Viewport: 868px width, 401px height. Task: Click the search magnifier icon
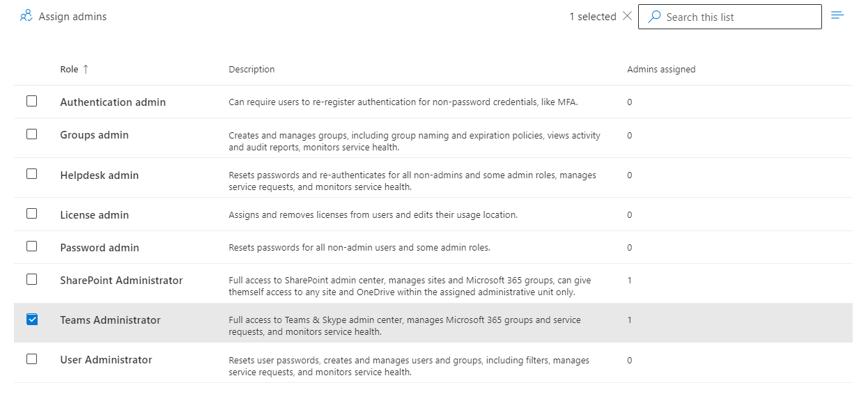(x=654, y=17)
